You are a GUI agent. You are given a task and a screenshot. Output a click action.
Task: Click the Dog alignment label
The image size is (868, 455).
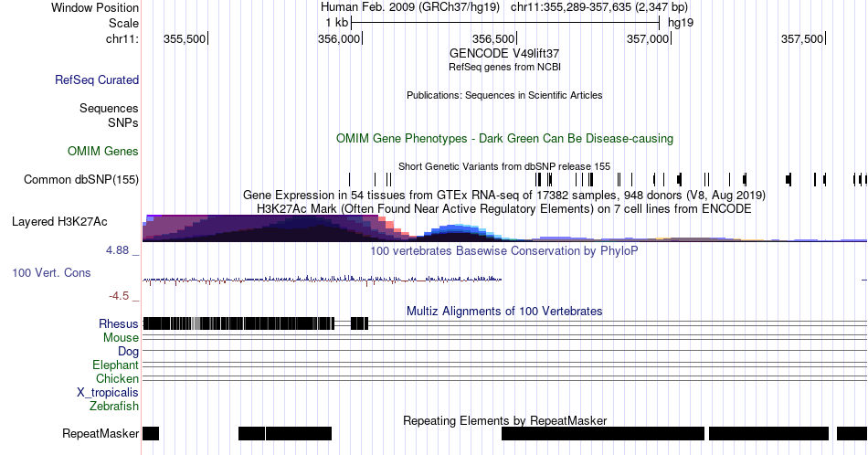128,351
